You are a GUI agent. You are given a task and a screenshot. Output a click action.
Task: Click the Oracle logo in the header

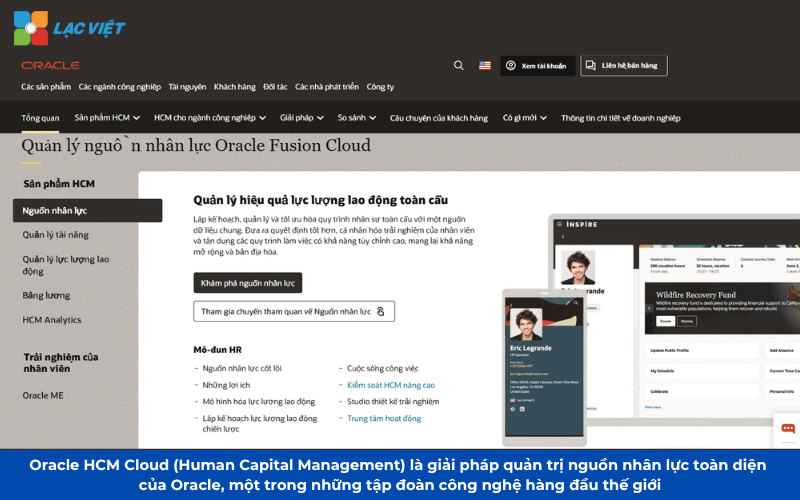[x=50, y=65]
